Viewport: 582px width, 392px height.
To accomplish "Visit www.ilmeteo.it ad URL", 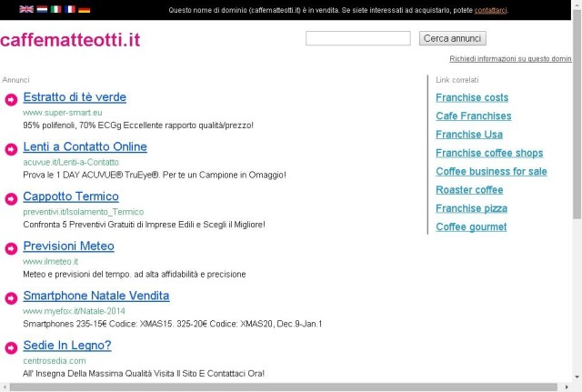I will tap(51, 262).
